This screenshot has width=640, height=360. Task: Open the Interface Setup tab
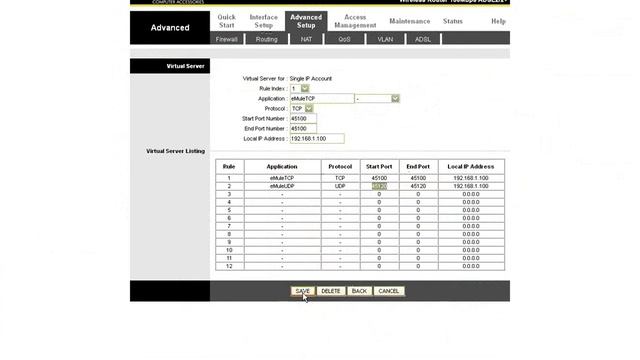pos(263,21)
